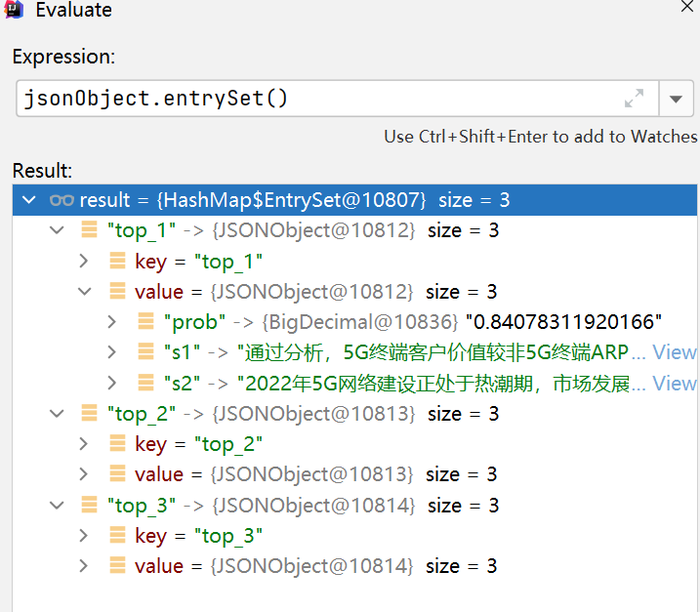Click the expand expression field icon
700x612 pixels.
pyautogui.click(x=634, y=99)
